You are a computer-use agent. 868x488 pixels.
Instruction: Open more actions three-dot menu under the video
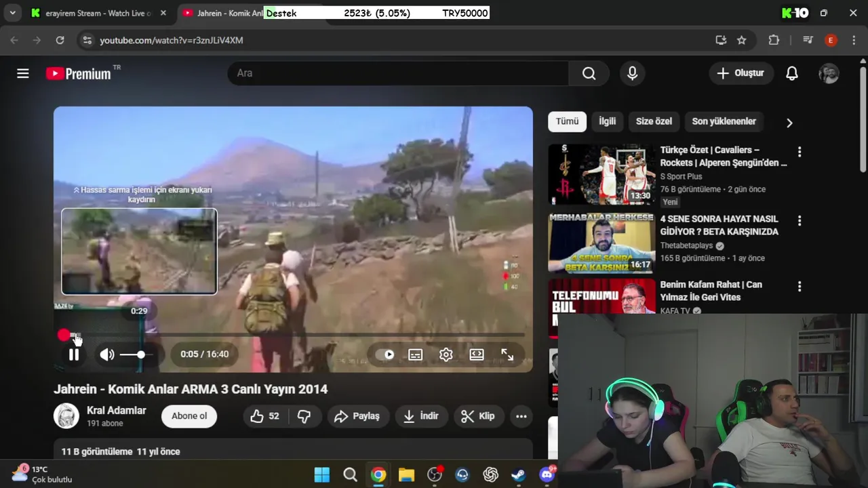(x=521, y=416)
